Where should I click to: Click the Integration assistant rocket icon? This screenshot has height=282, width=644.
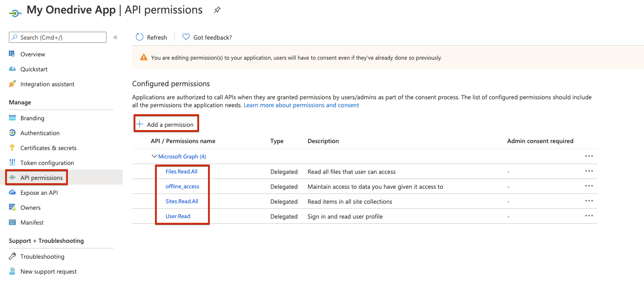click(12, 84)
